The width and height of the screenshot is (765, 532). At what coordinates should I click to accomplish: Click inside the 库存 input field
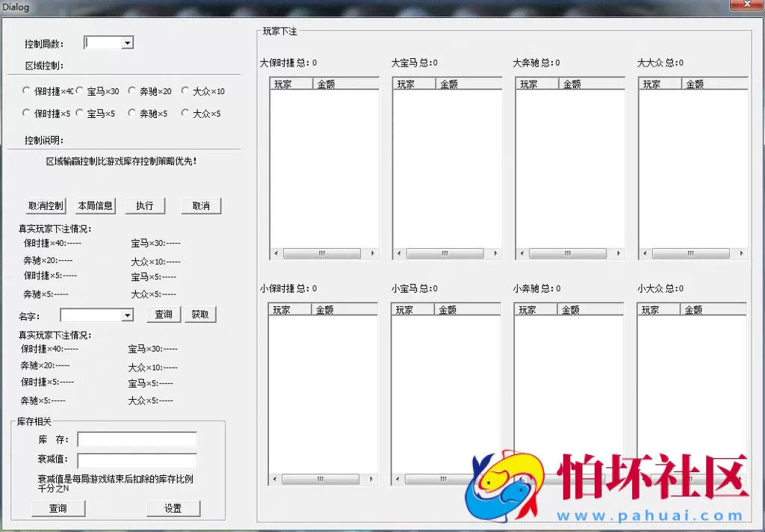pos(137,439)
